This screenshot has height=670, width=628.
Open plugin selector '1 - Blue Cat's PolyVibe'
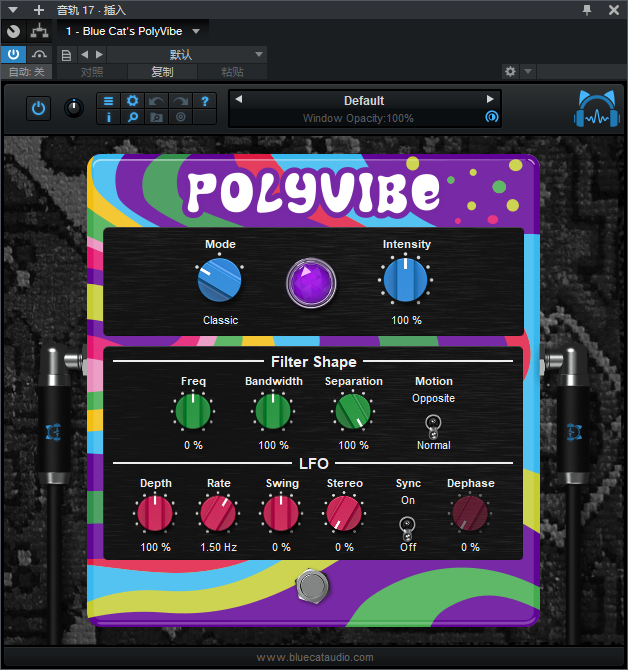132,31
